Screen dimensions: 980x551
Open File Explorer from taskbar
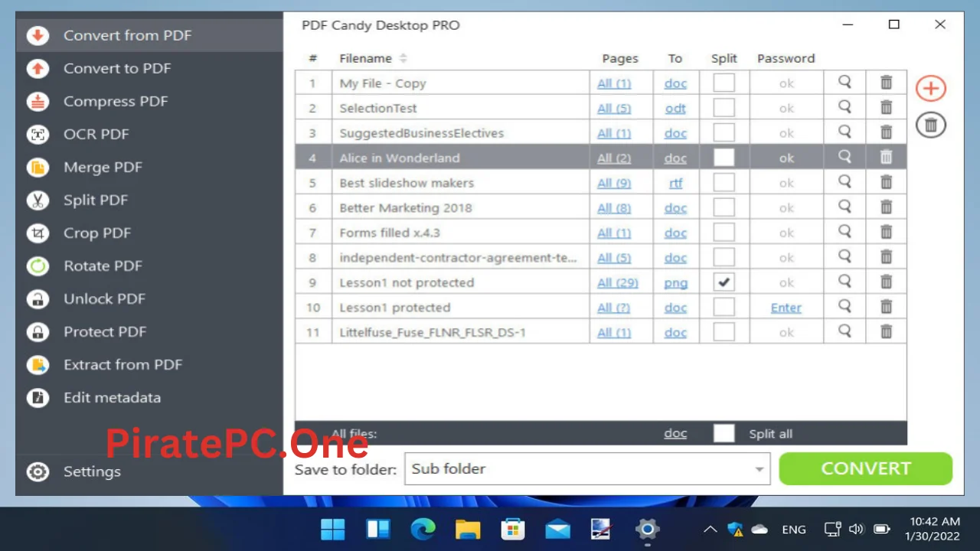coord(468,529)
